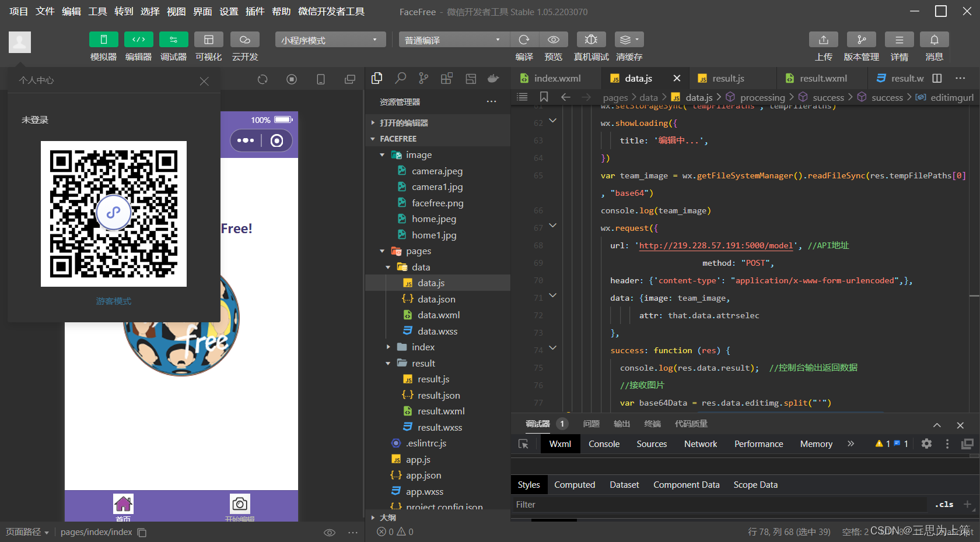Open the Console devtools tab
980x542 pixels.
pyautogui.click(x=604, y=444)
